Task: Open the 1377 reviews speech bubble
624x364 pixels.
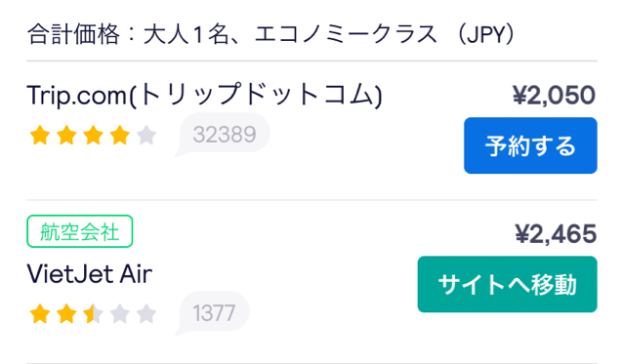Action: coord(213,313)
